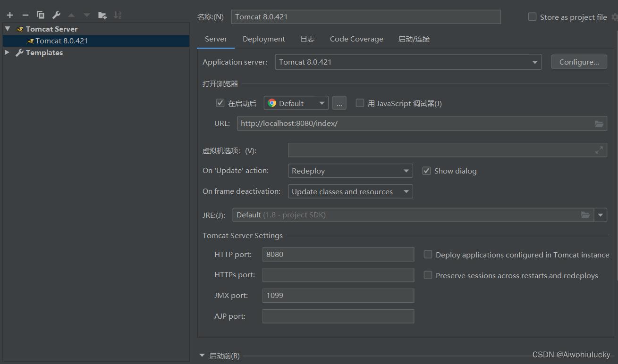Screen dimensions: 618x364
Task: Switch to the Deployment tab
Action: pyautogui.click(x=264, y=39)
